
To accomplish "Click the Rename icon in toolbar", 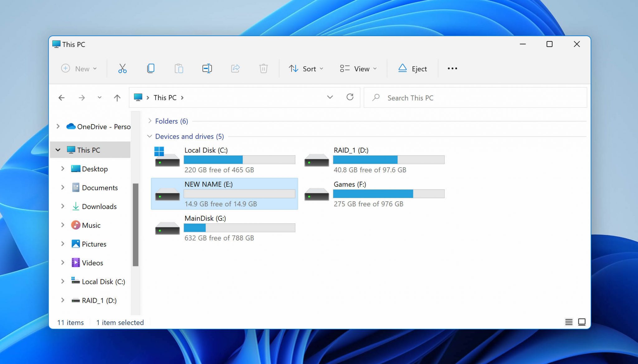I will pyautogui.click(x=207, y=68).
